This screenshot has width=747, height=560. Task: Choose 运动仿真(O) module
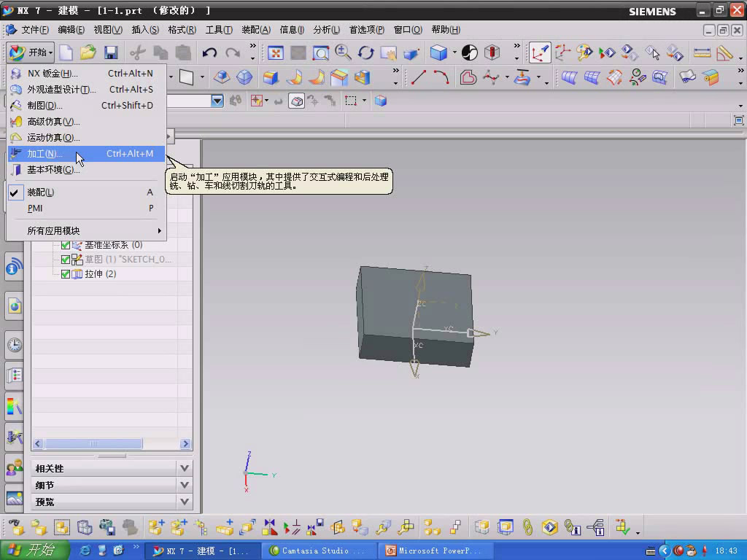[86, 138]
